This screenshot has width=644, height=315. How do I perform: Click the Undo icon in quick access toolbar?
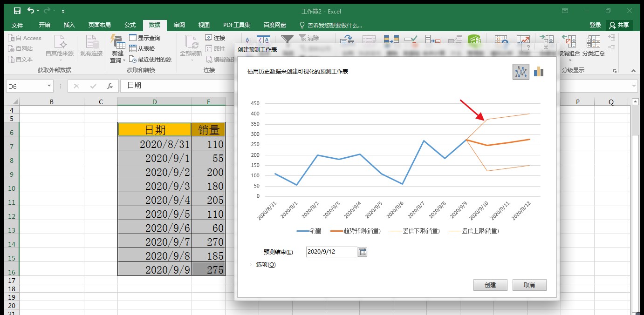pyautogui.click(x=31, y=11)
